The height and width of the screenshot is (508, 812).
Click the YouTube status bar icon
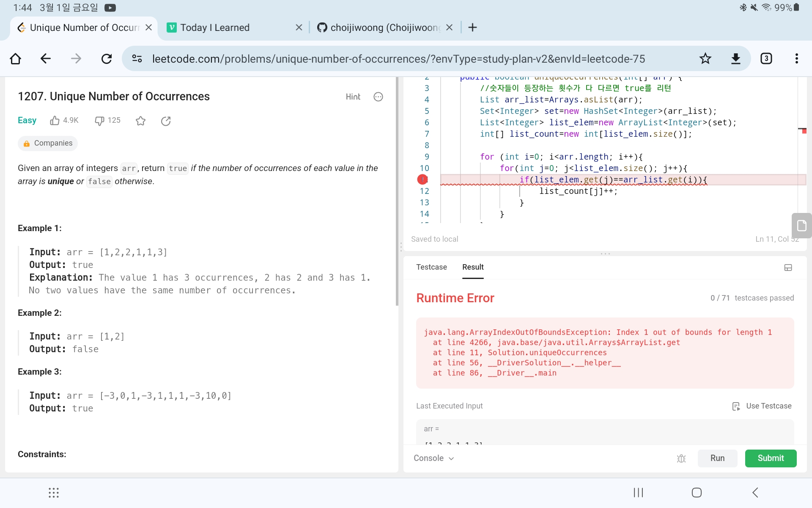click(x=110, y=8)
